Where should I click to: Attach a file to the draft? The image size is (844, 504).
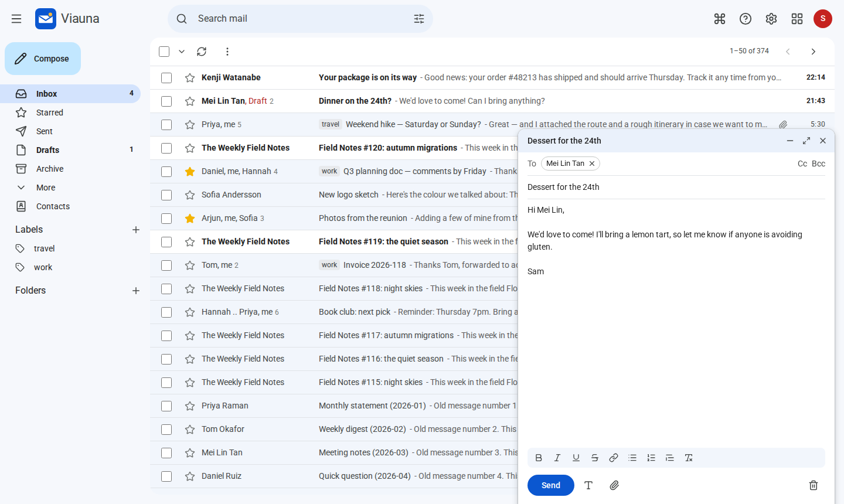click(x=614, y=485)
